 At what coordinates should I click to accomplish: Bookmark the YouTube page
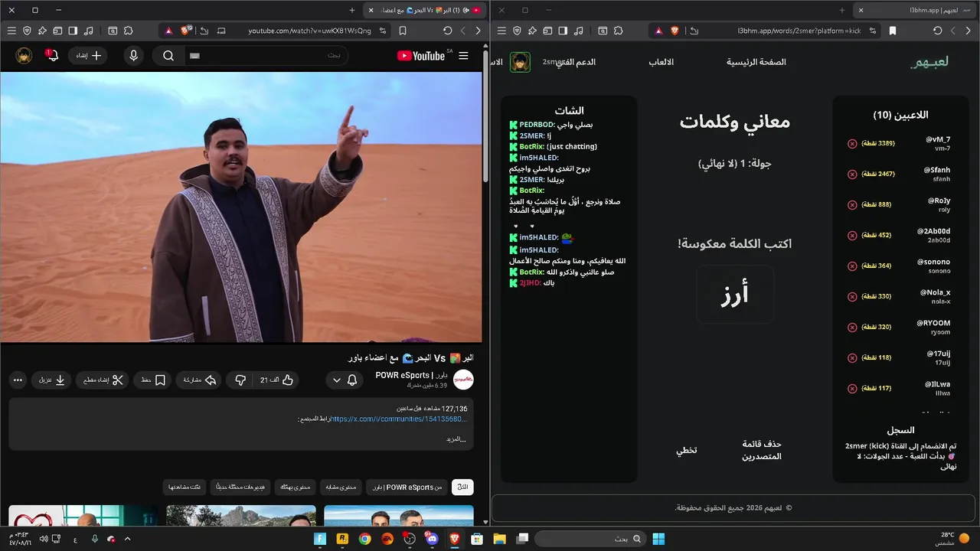403,31
